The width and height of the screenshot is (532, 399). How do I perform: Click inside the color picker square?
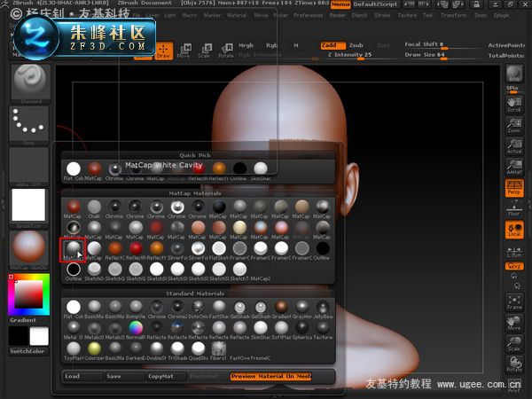pyautogui.click(x=28, y=293)
